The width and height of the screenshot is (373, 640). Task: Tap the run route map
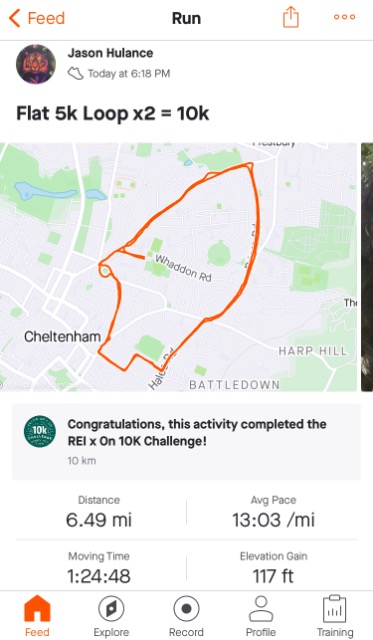coord(178,267)
